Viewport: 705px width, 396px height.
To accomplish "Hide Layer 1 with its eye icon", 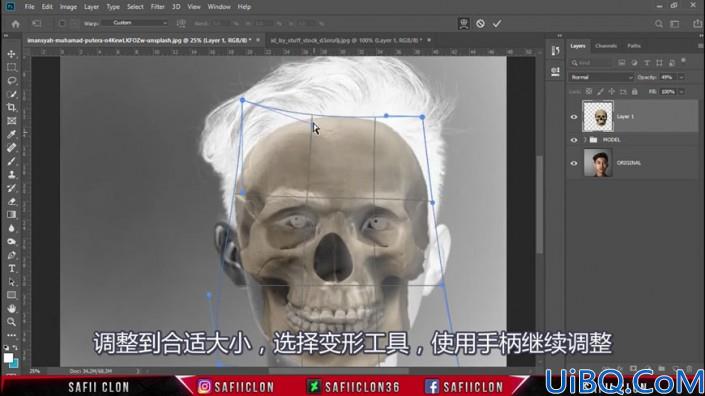I will 574,117.
